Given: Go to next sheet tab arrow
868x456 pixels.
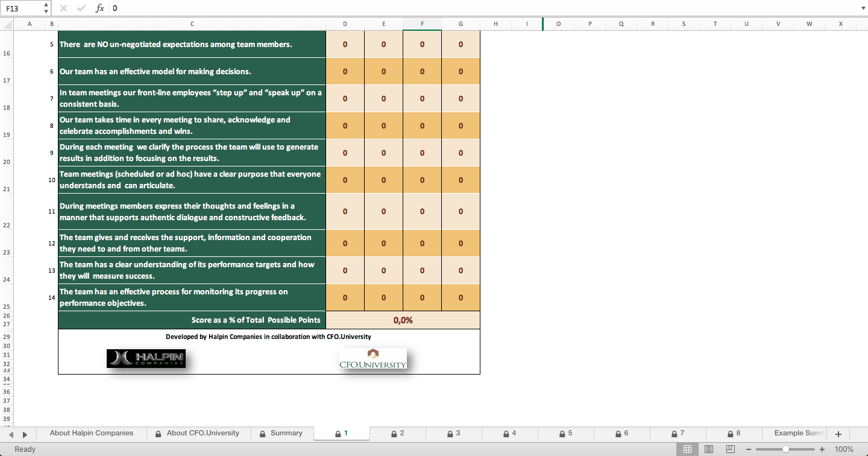Looking at the screenshot, I should point(25,434).
